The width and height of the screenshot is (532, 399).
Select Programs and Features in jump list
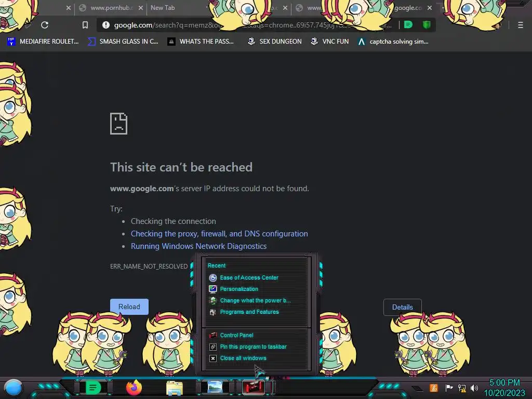(249, 312)
